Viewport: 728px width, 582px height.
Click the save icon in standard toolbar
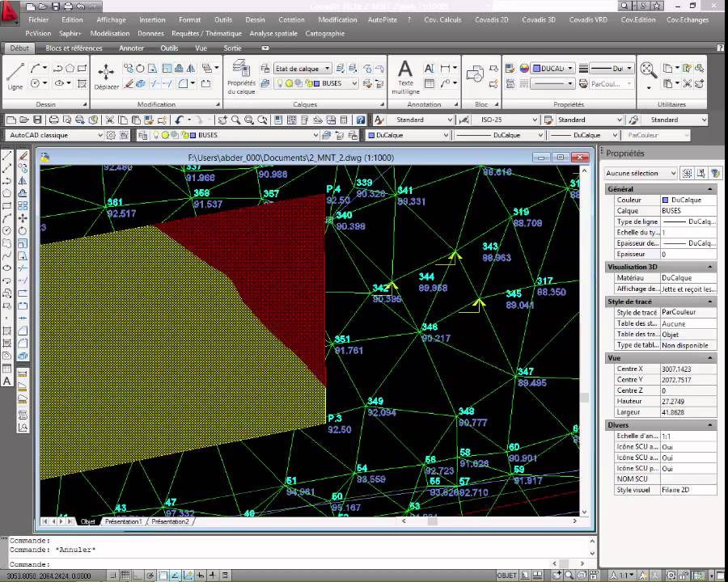click(x=37, y=120)
